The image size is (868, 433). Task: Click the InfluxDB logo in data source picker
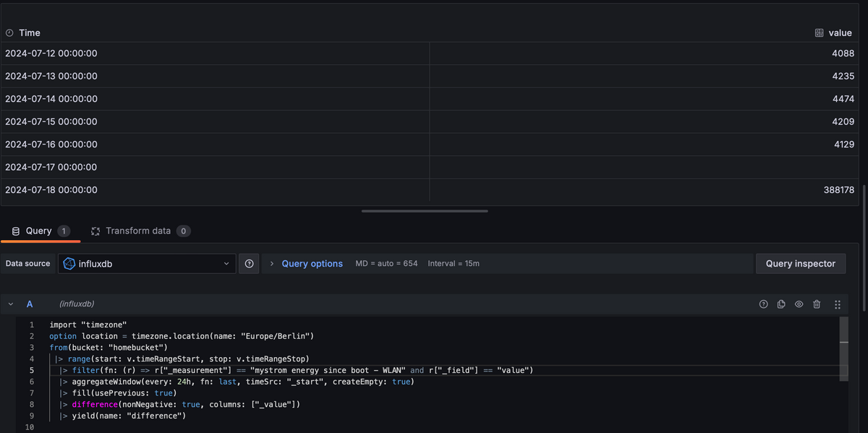pos(69,264)
